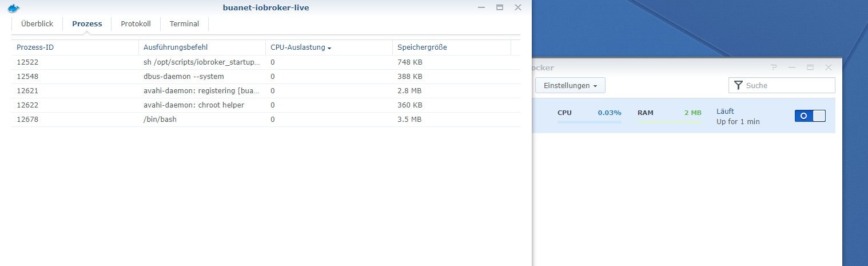
Task: Open help icon in Docker window title bar
Action: click(774, 68)
